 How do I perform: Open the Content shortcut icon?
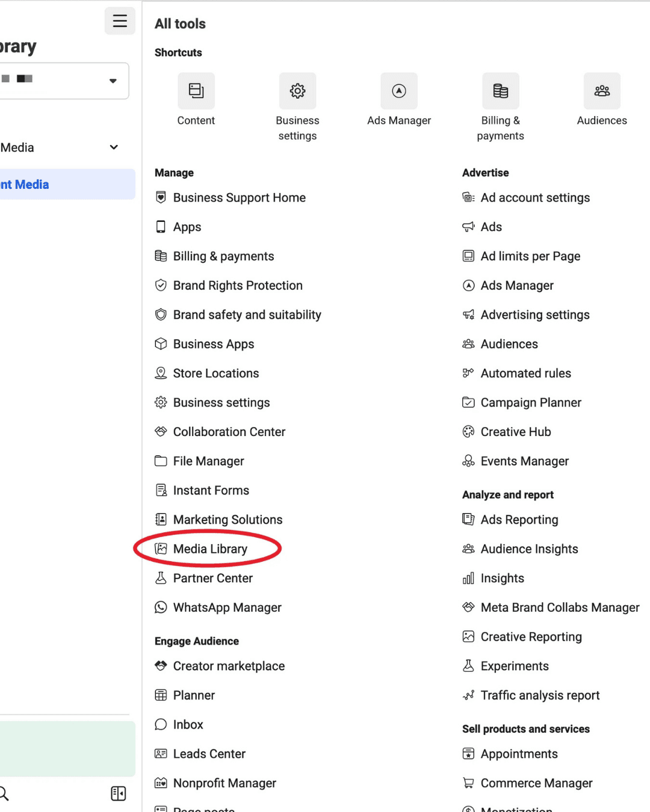pyautogui.click(x=196, y=91)
